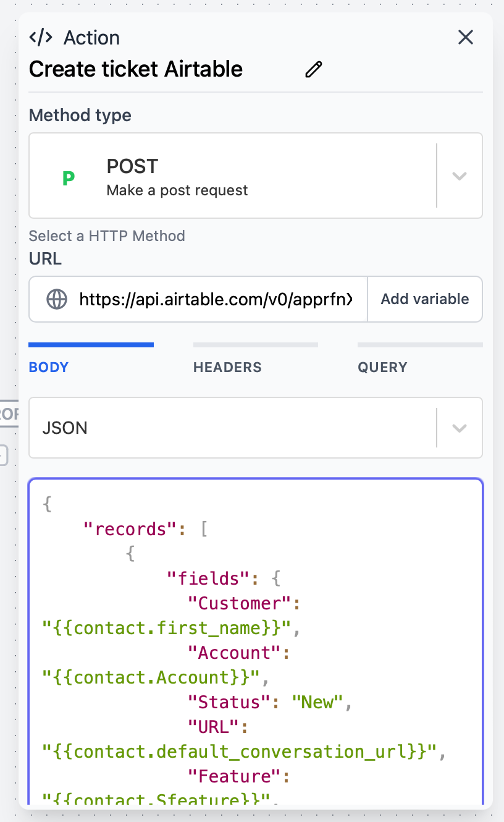Click the green P POST method icon
This screenshot has width=504, height=822.
(69, 177)
